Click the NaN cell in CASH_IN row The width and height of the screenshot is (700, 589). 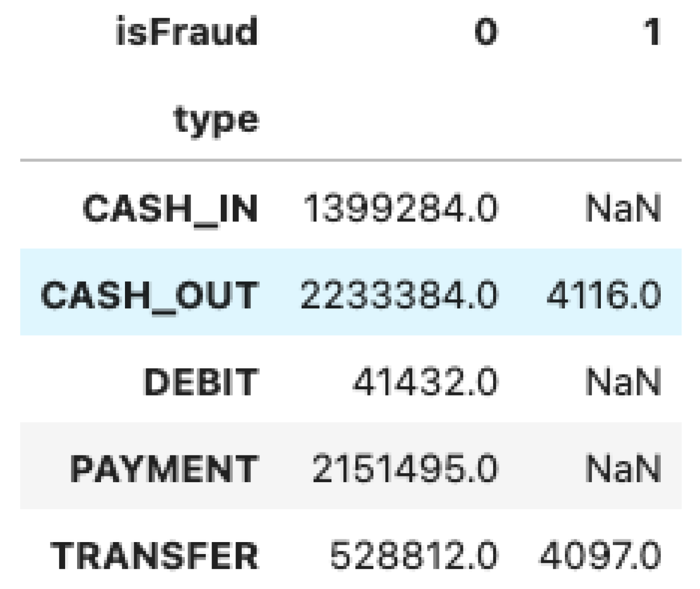(x=623, y=209)
